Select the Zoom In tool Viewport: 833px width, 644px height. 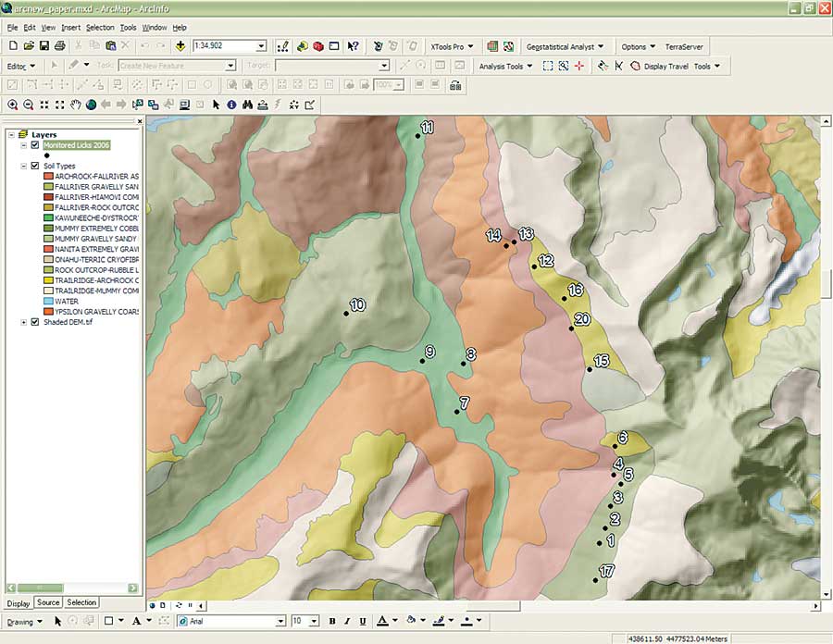coord(13,105)
